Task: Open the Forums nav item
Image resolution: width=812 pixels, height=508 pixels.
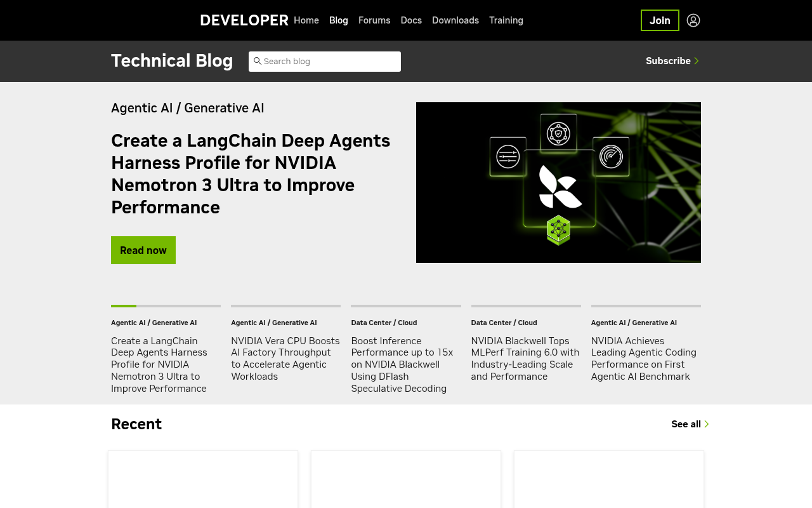Action: [x=374, y=20]
